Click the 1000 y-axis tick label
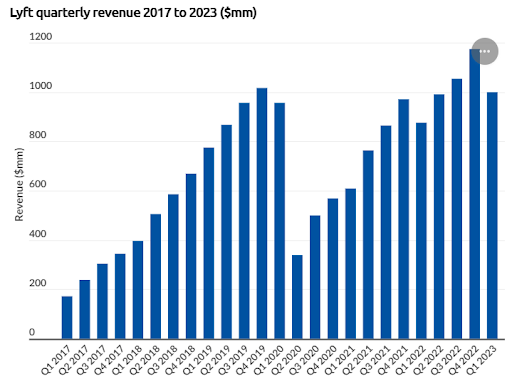This screenshot has height=384, width=512. point(41,86)
